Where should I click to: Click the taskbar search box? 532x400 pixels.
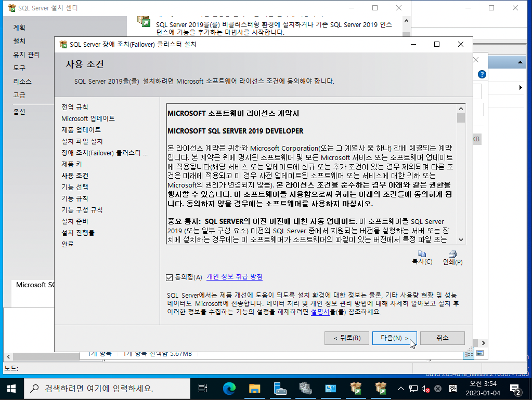[x=107, y=389]
